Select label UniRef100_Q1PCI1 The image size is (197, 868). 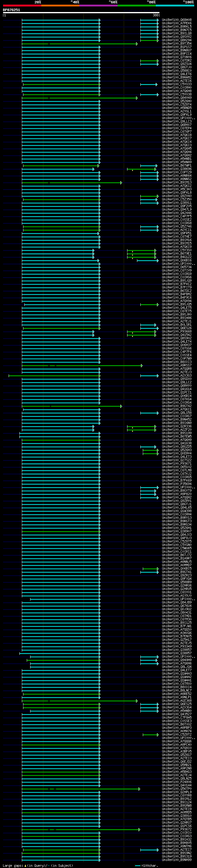tap(177, 393)
